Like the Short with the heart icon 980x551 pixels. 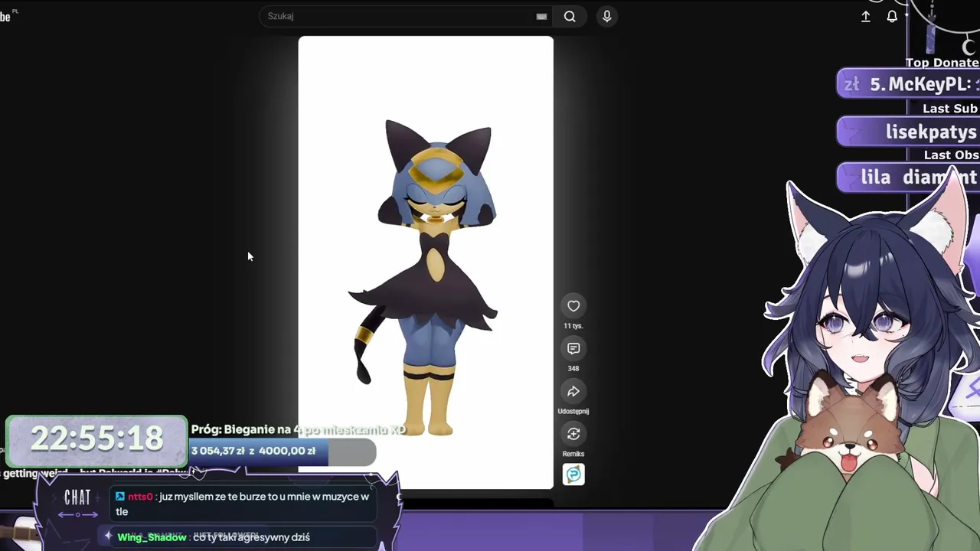(573, 306)
